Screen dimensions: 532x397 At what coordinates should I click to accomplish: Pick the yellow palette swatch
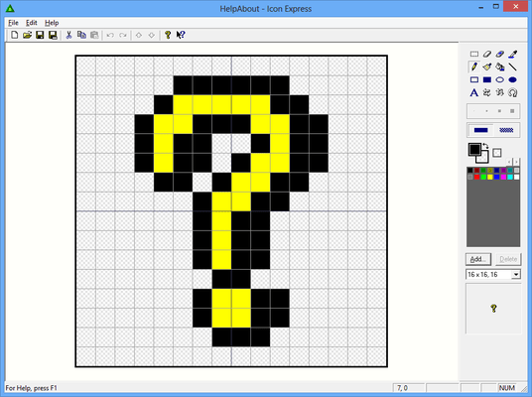(x=490, y=177)
